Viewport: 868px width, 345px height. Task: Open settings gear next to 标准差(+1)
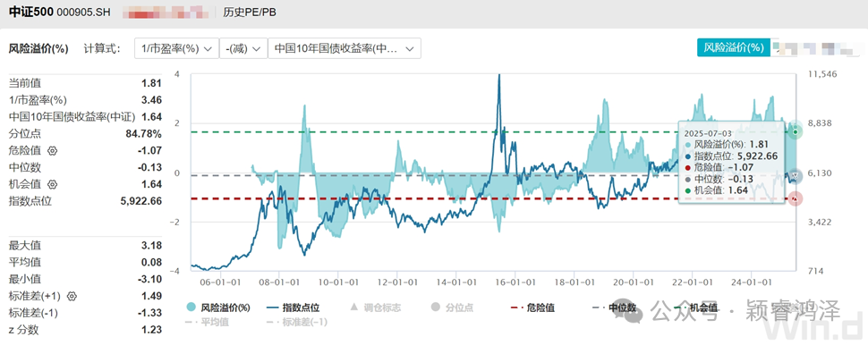(72, 297)
